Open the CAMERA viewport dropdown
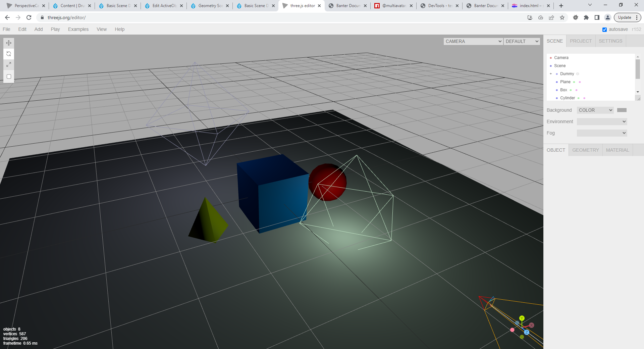The height and width of the screenshot is (349, 644). click(x=473, y=41)
